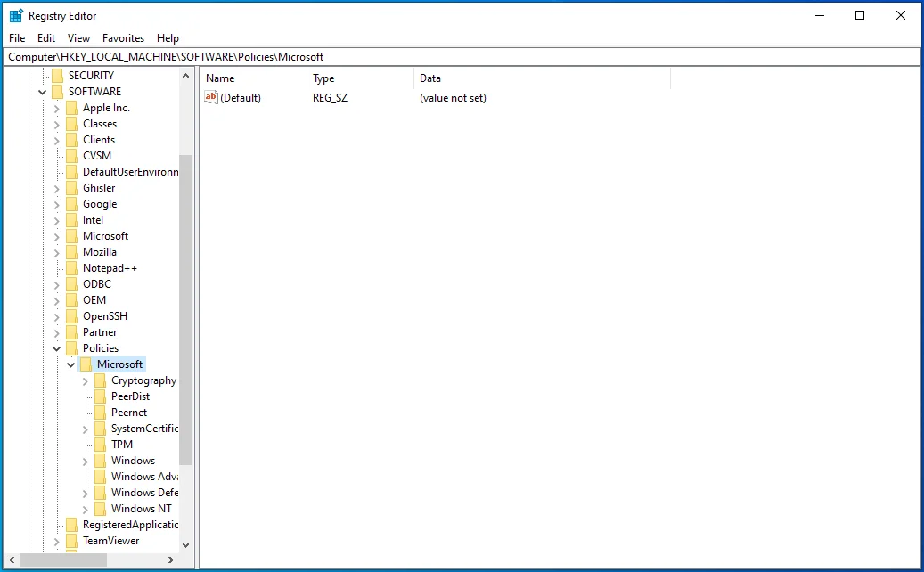Click the CVSM folder icon
This screenshot has height=572, width=924.
pos(71,156)
